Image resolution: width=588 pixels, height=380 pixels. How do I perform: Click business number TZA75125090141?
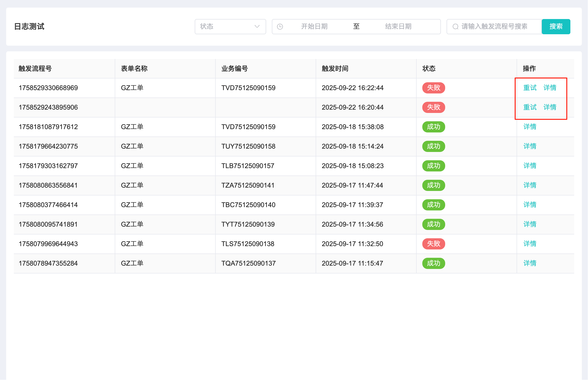(248, 185)
